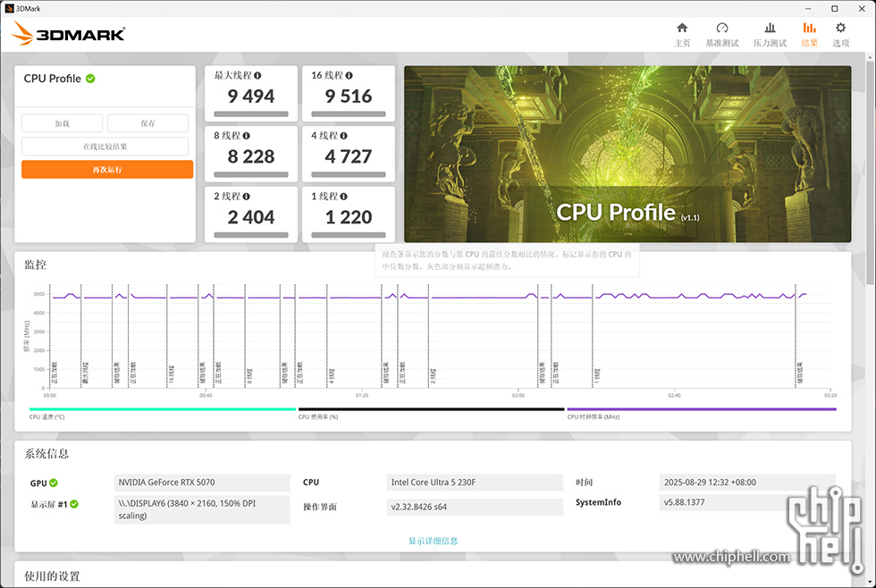Open the Stress Tests (压力测试) icon
The height and width of the screenshot is (588, 876).
(x=770, y=28)
